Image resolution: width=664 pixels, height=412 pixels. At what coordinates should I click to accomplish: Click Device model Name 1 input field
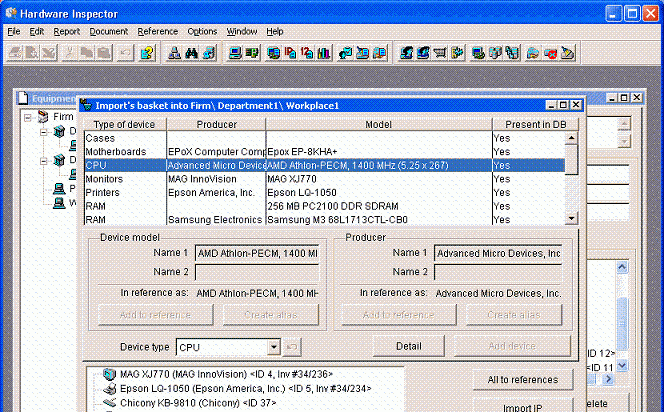[257, 253]
